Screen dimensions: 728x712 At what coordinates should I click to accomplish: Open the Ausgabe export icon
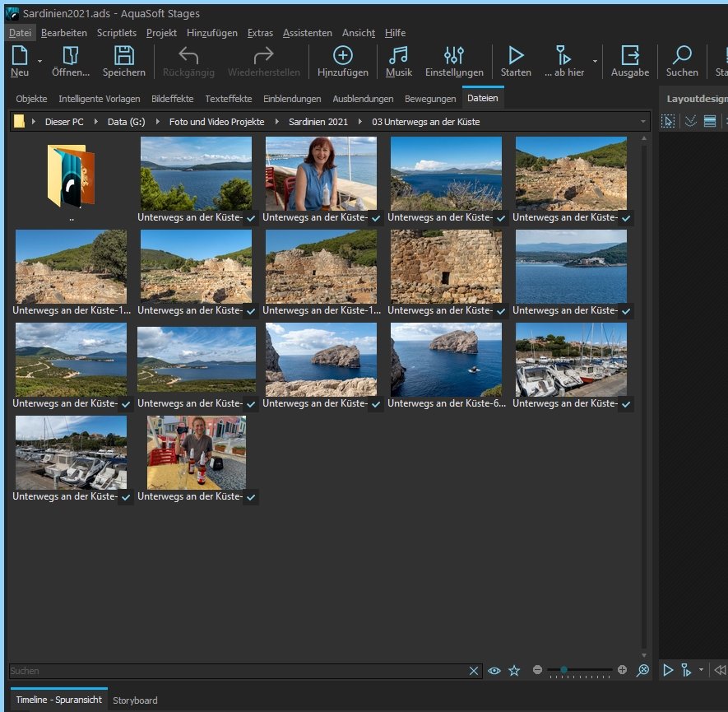(630, 56)
